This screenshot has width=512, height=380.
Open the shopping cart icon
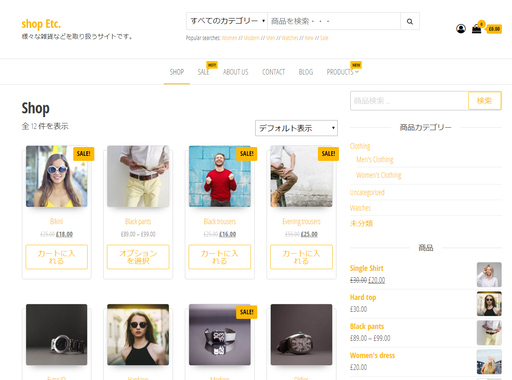(477, 29)
